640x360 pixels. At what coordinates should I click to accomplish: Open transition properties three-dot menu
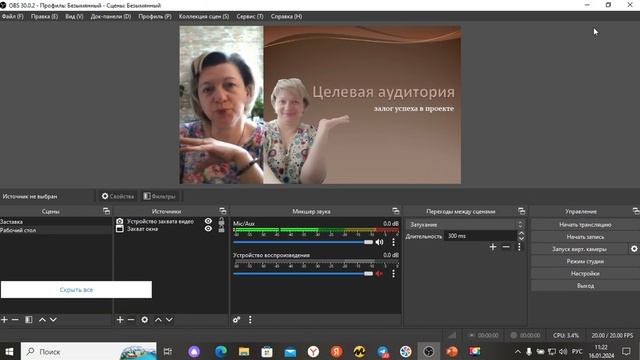pos(519,247)
